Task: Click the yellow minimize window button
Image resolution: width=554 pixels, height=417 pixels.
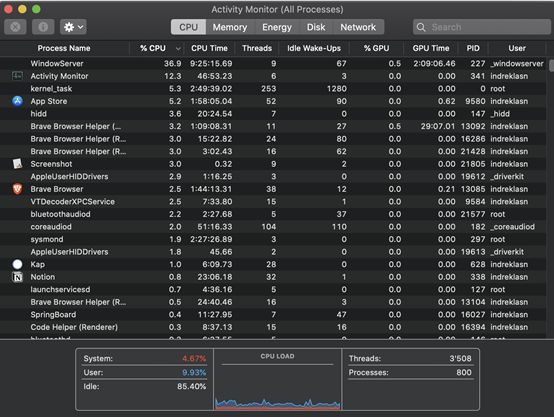Action: coord(22,9)
